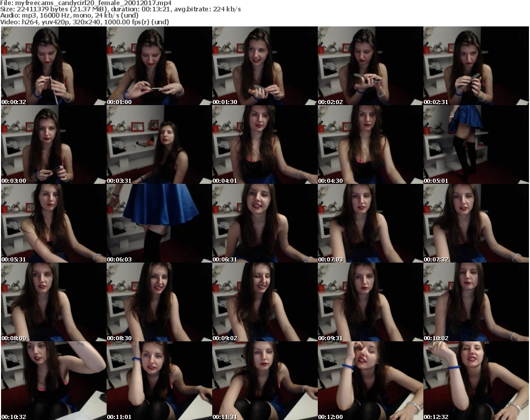The width and height of the screenshot is (530, 420).
Task: Pick the frame stamped 00:02:02
Action: [370, 66]
